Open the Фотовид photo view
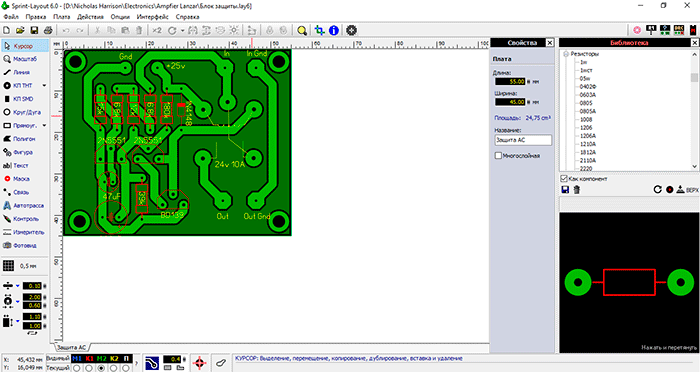This screenshot has width=700, height=372. pyautogui.click(x=24, y=246)
